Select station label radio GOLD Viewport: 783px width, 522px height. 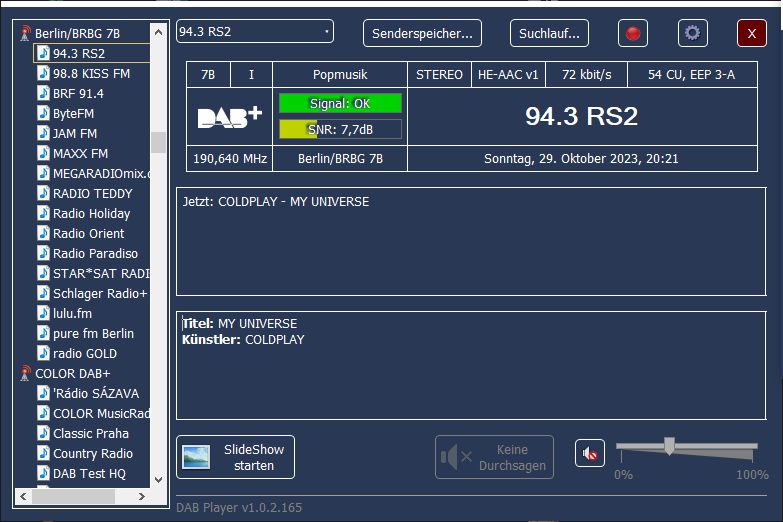coord(85,354)
